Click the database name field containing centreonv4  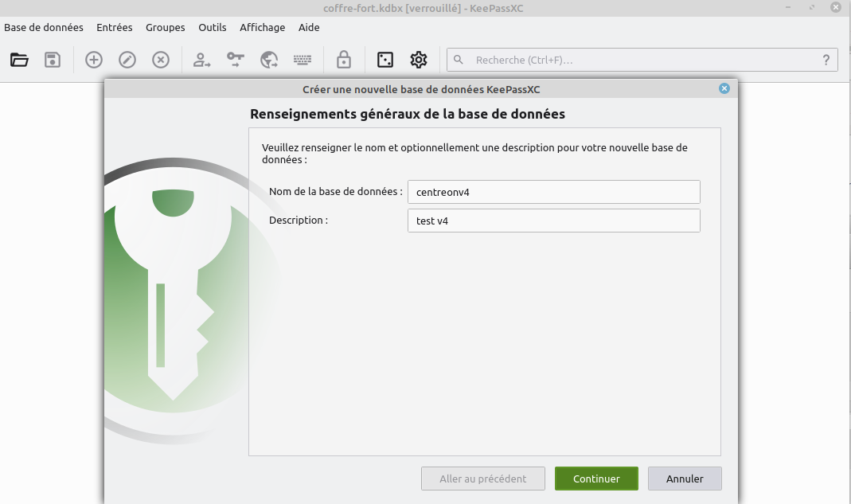click(553, 192)
